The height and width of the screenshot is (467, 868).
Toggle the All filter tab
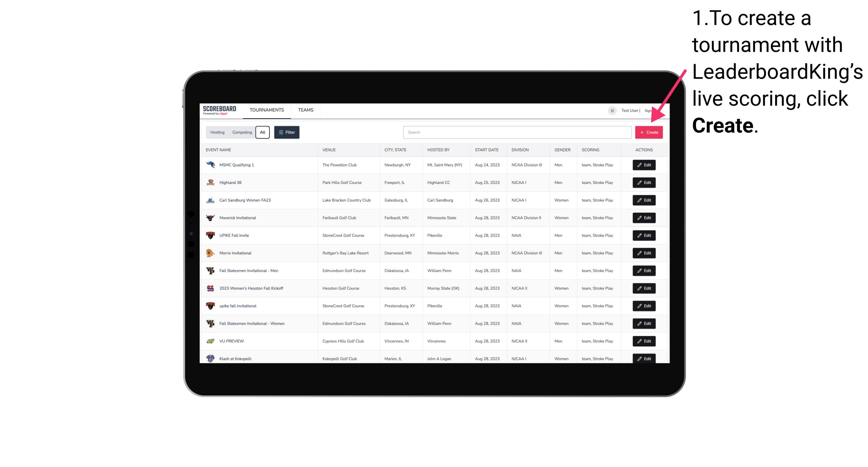coord(262,132)
